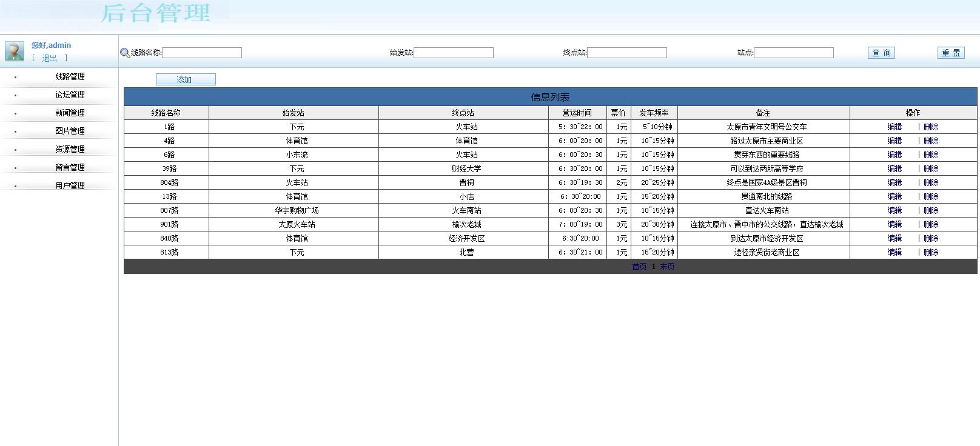Edit the 813路 route row
Image resolution: width=980 pixels, height=446 pixels.
click(894, 252)
